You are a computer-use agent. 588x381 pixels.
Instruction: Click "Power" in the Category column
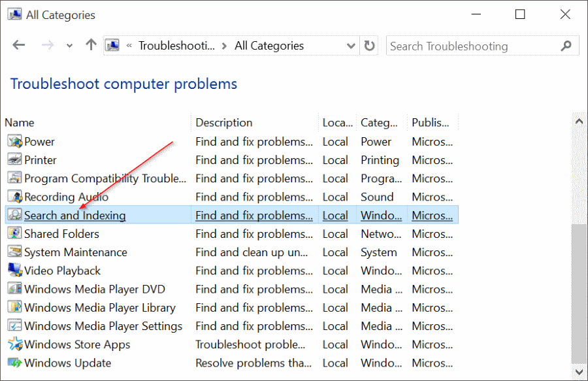pyautogui.click(x=376, y=142)
